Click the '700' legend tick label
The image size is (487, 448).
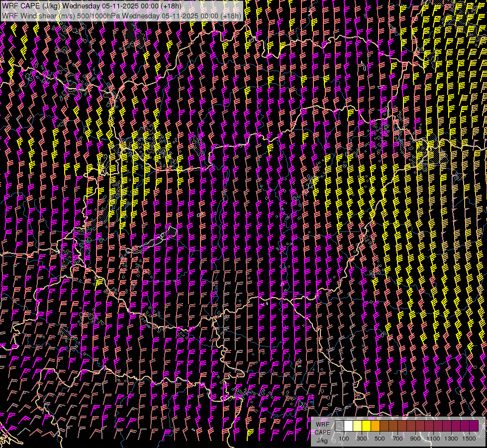tap(397, 439)
